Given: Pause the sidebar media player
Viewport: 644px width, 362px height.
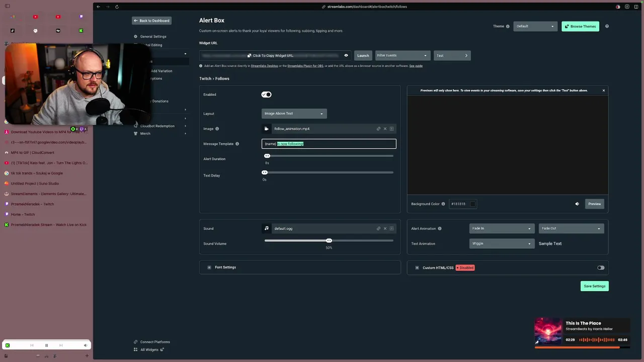Looking at the screenshot, I should point(46,345).
